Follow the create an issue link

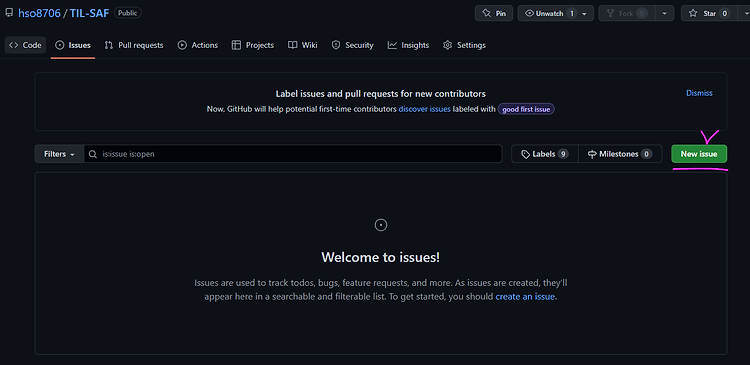pyautogui.click(x=525, y=297)
